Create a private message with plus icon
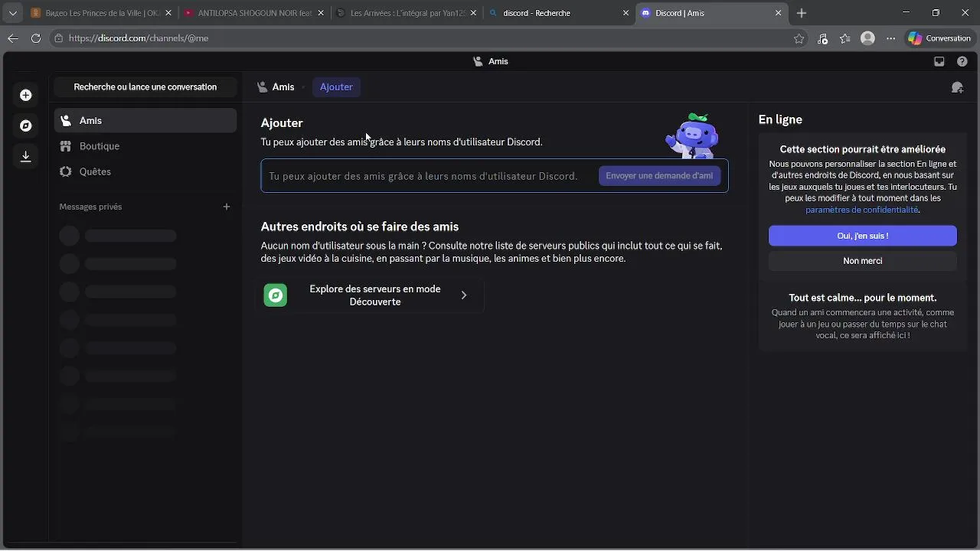 (x=227, y=207)
